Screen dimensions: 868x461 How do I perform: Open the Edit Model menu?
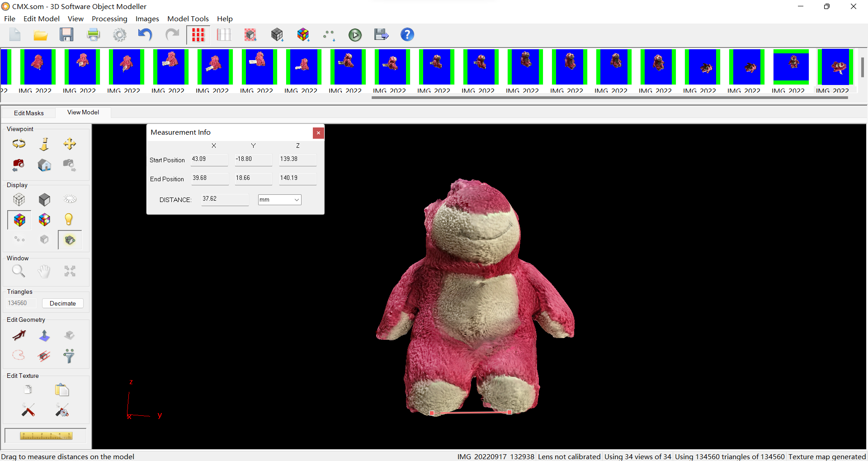point(42,19)
